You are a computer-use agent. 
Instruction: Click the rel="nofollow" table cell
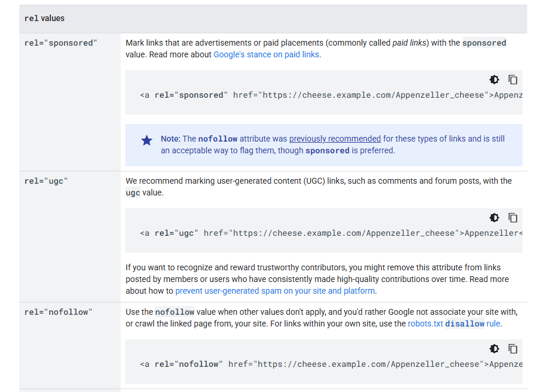pyautogui.click(x=70, y=345)
